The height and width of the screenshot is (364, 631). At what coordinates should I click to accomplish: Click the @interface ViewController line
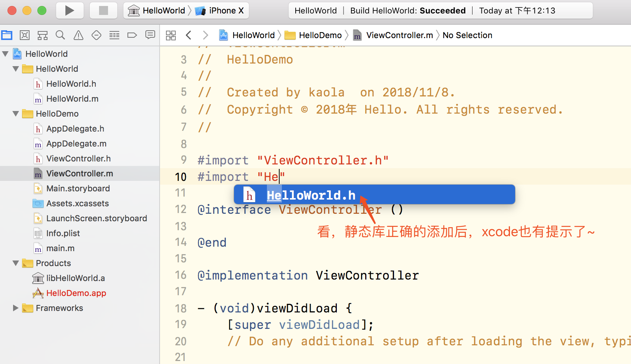[x=300, y=210]
